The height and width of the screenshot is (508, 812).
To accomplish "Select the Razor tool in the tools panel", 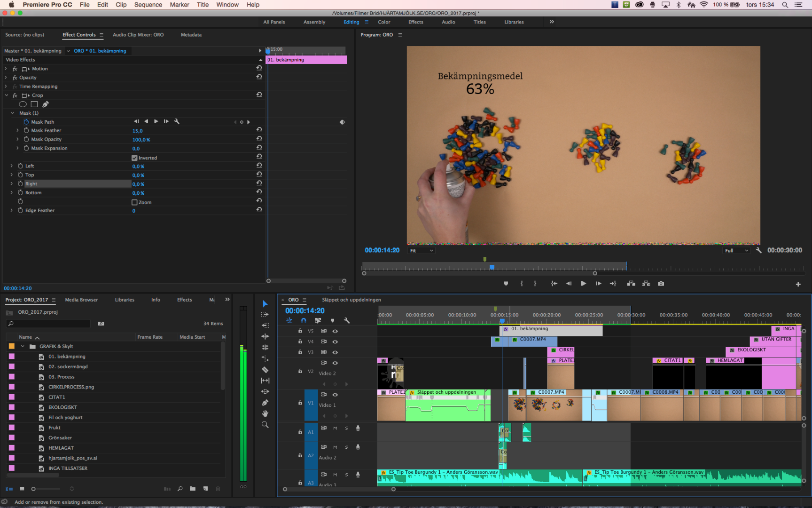I will point(265,370).
